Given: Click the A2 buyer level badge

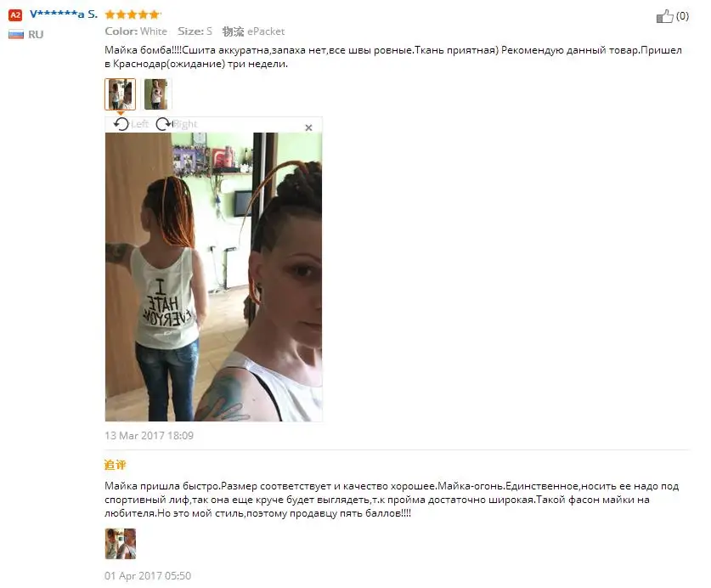Looking at the screenshot, I should point(15,15).
